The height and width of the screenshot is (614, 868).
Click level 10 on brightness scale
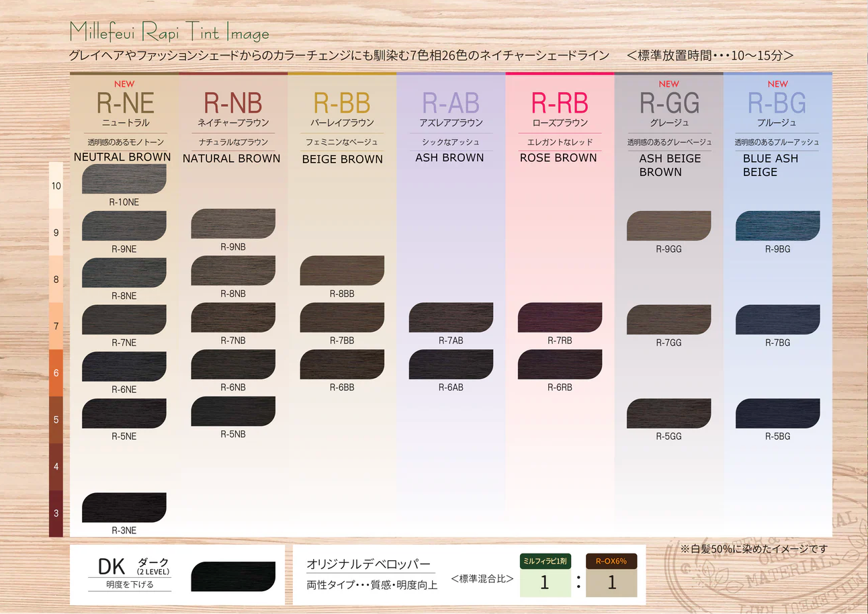pyautogui.click(x=56, y=185)
